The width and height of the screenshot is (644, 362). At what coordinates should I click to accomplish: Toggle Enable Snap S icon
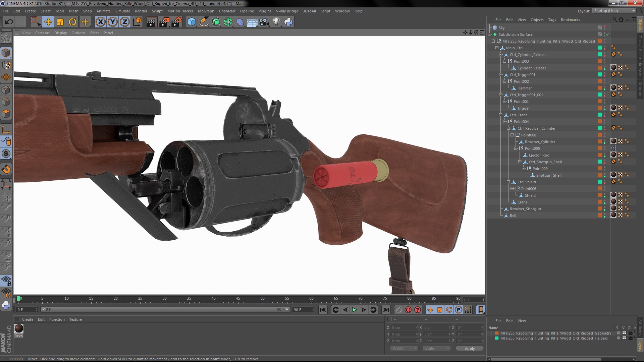(x=6, y=154)
